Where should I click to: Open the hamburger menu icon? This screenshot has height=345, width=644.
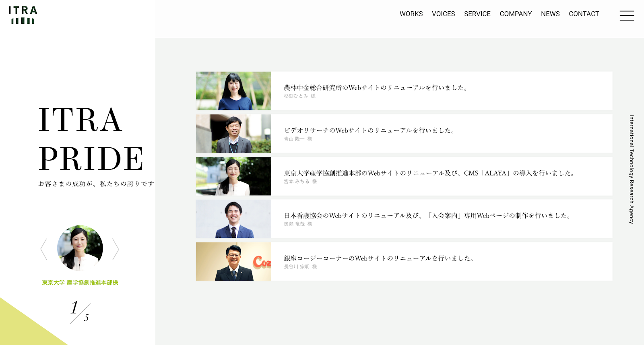point(627,16)
